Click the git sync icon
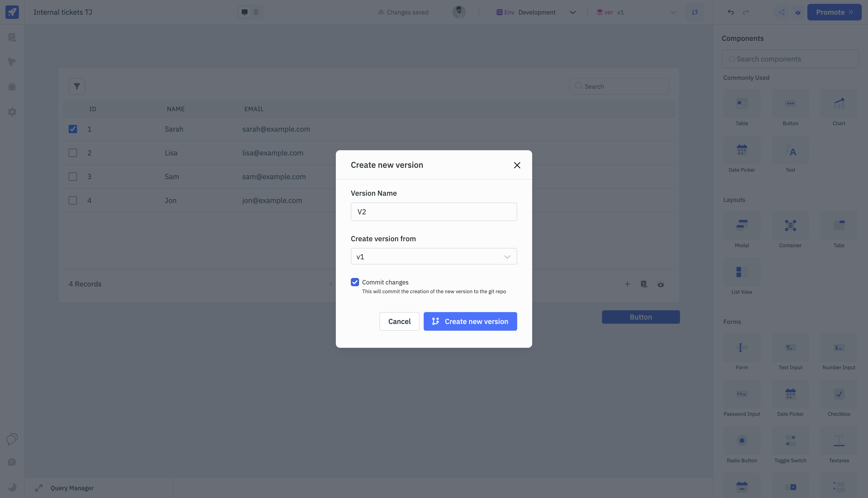The width and height of the screenshot is (868, 498). 695,12
